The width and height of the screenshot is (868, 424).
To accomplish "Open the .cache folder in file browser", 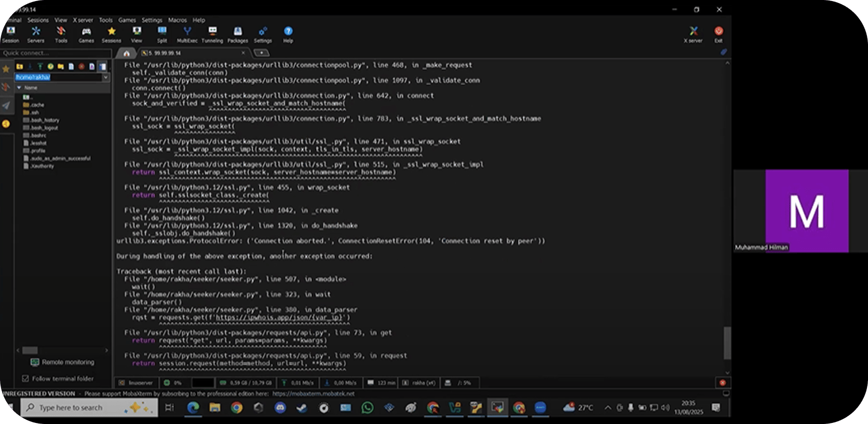I will click(x=37, y=105).
